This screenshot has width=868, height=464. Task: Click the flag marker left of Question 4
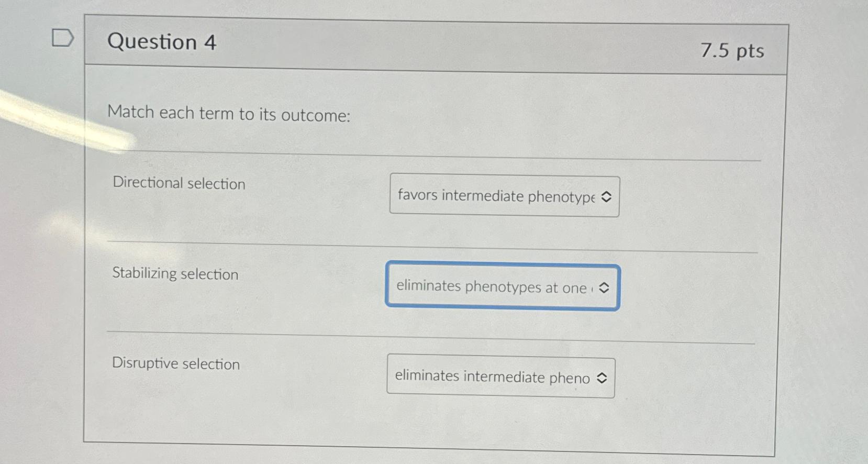(x=62, y=37)
